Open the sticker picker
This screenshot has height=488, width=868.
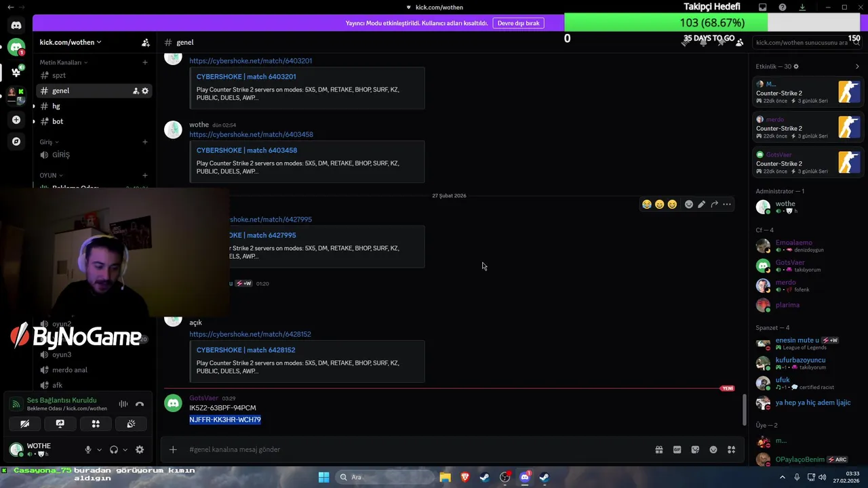coord(695,449)
